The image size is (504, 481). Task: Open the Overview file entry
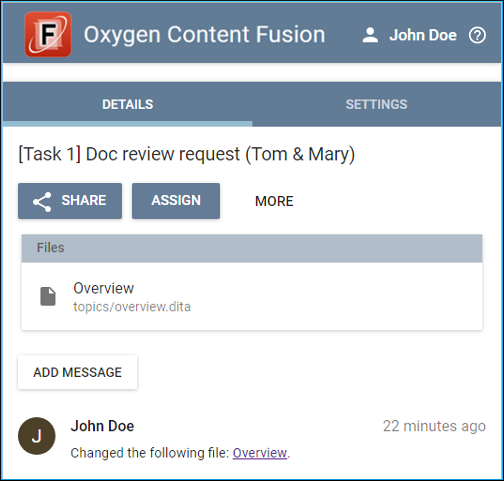click(x=252, y=296)
